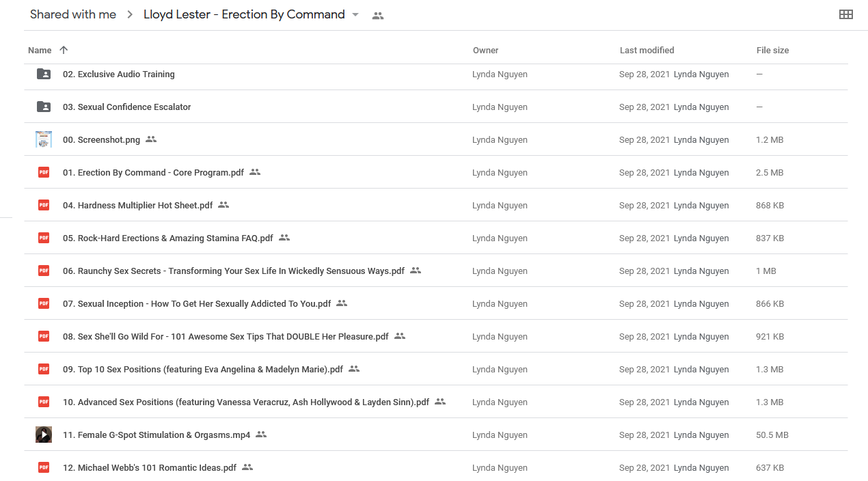Image resolution: width=868 pixels, height=481 pixels.
Task: Select 05. Rock-Hard Erections & Amazing Stamina FAQ.pdf
Action: click(x=168, y=238)
